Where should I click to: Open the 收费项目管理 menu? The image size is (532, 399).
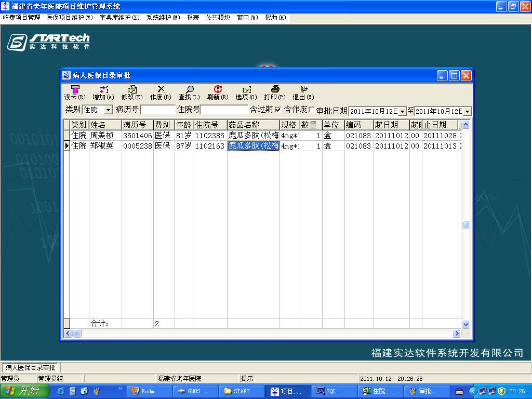(21, 18)
